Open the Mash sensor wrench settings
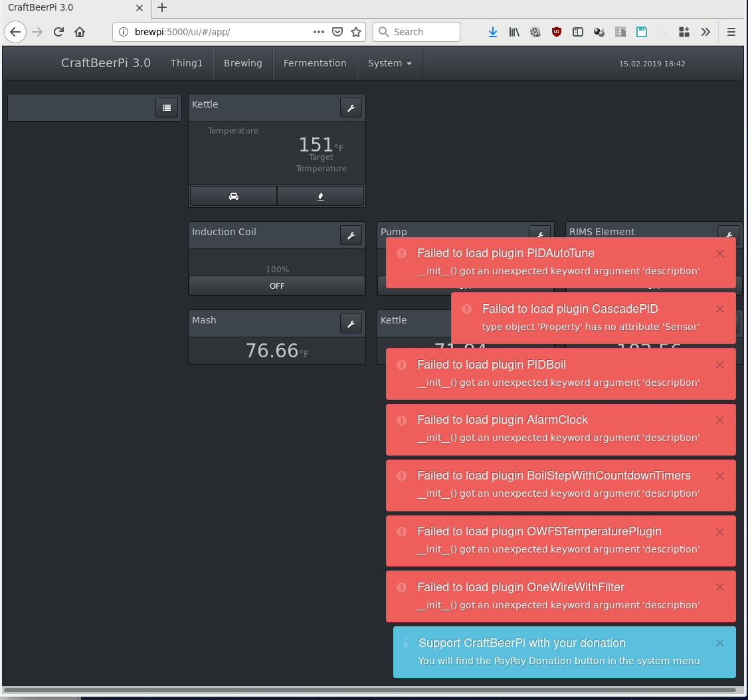This screenshot has width=748, height=700. coord(351,324)
